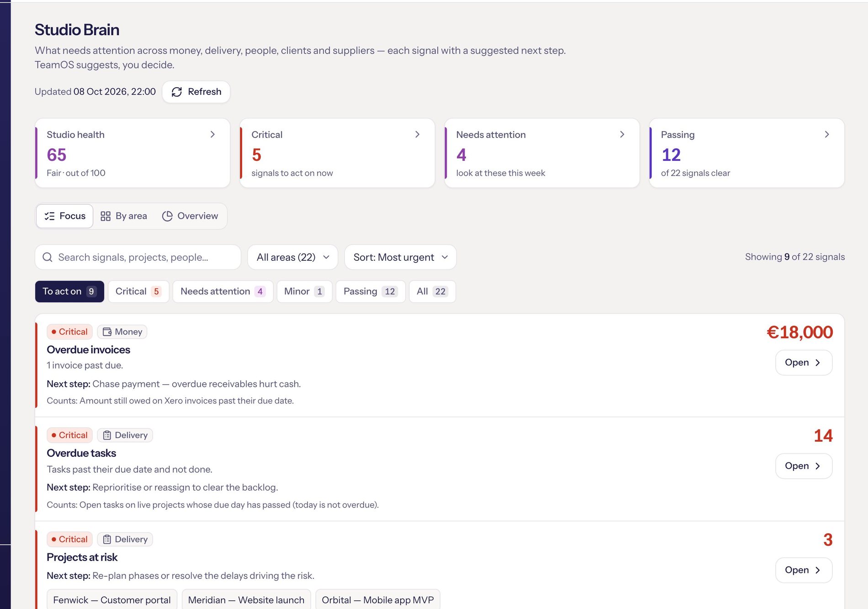Viewport: 868px width, 609px height.
Task: Click the Overview pie chart icon
Action: point(167,216)
